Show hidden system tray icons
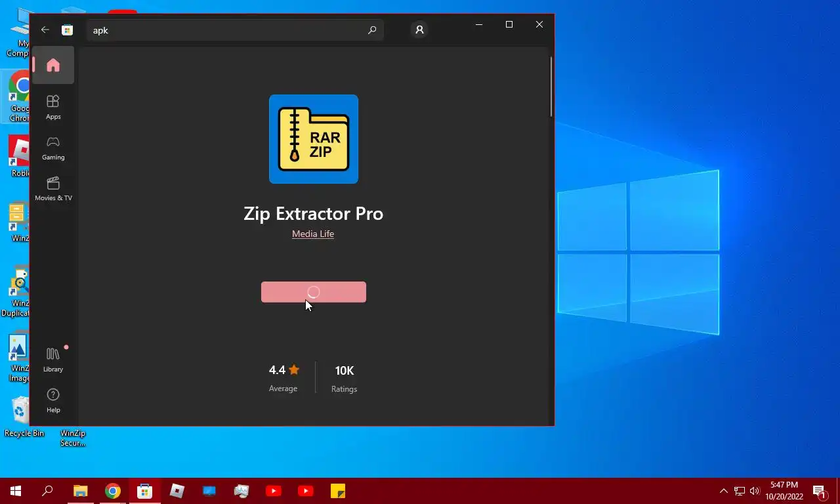The width and height of the screenshot is (840, 504). (x=724, y=491)
